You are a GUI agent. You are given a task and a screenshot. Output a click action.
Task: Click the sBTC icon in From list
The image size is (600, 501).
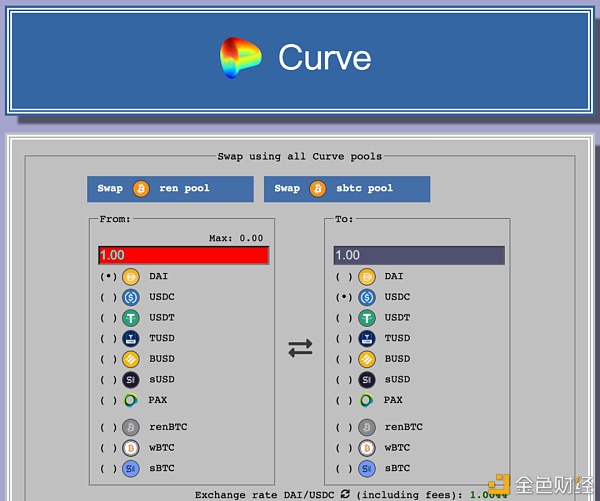(131, 468)
